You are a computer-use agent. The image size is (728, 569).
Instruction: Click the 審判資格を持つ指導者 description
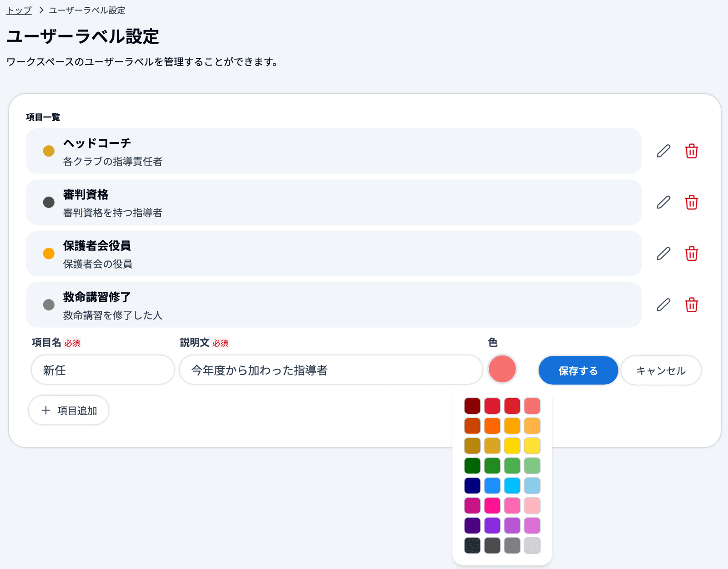[x=113, y=213]
